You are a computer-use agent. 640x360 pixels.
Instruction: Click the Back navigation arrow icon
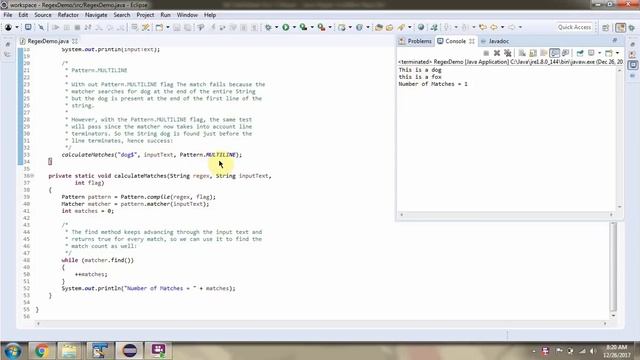click(x=494, y=27)
